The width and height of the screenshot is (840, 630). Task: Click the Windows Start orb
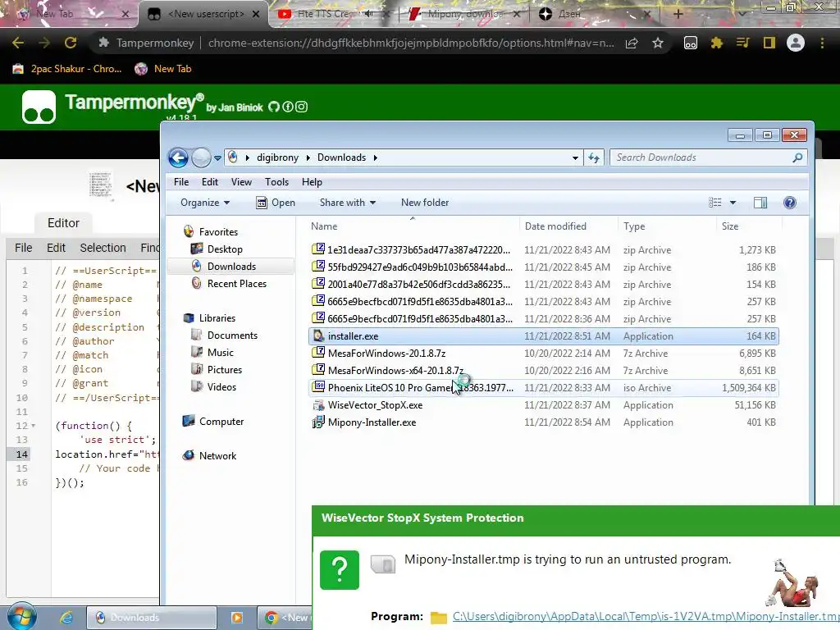point(21,616)
